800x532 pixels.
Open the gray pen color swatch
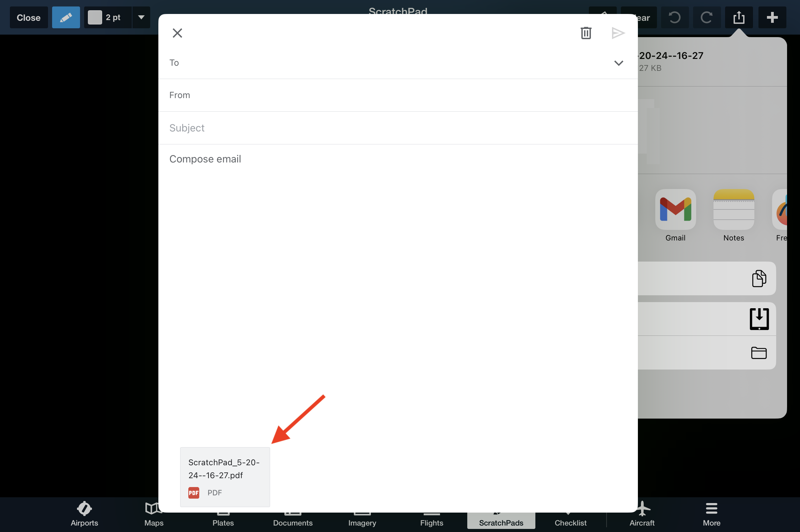(x=95, y=17)
